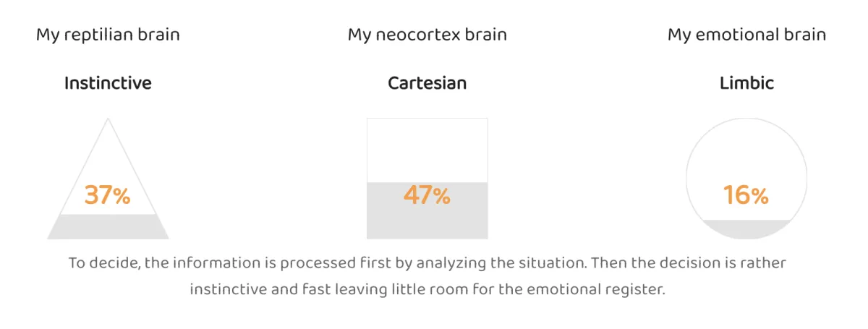This screenshot has width=868, height=329.
Task: Select the 16% value in circle
Action: 746,195
